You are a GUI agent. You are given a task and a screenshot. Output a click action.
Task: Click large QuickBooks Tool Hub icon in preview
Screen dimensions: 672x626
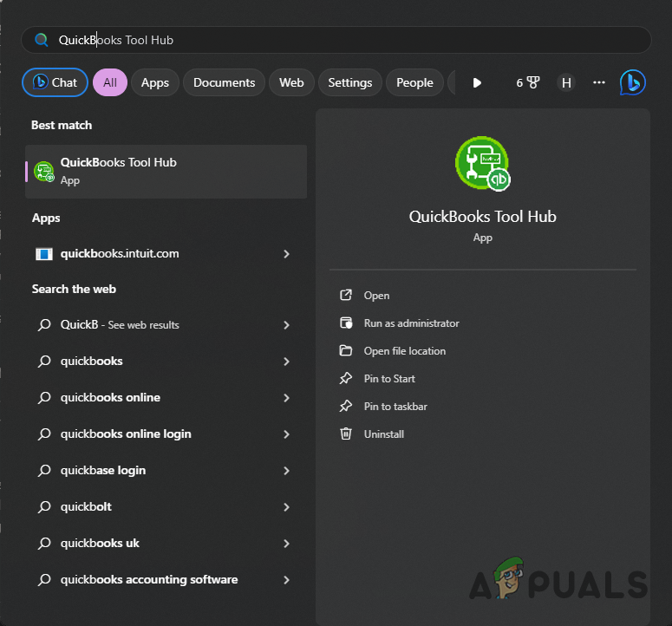[483, 164]
